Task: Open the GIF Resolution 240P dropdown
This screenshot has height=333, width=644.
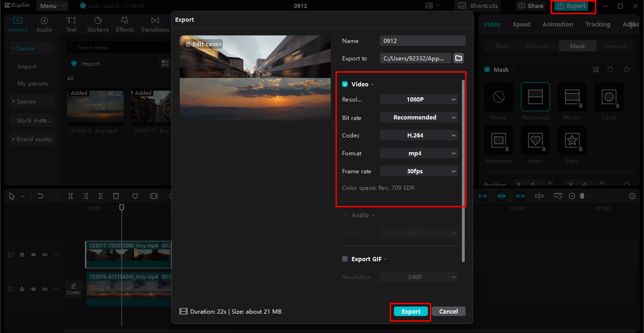Action: pos(419,277)
